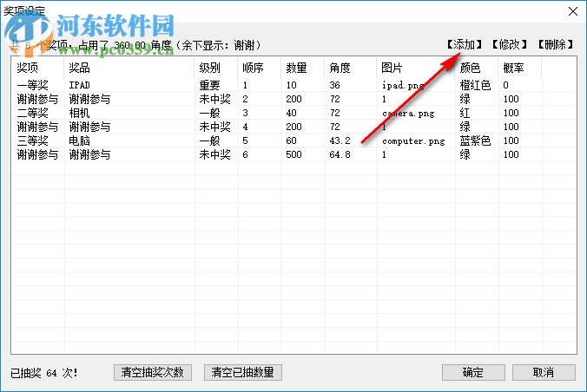587x392 pixels.
Task: Select the 二等奖 row
Action: coord(293,113)
